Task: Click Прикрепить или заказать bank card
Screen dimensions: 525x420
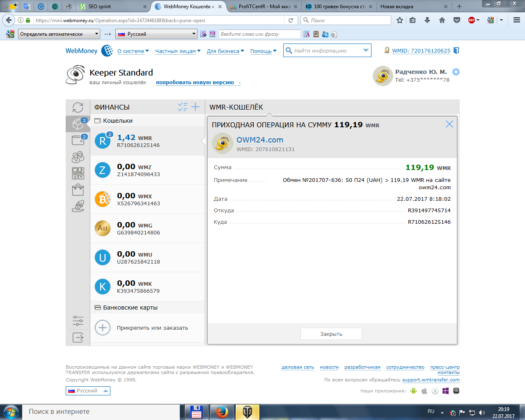Action: 147,328
